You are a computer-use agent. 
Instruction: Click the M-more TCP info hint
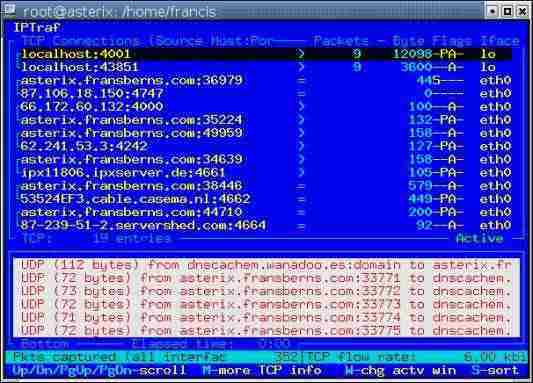point(262,370)
